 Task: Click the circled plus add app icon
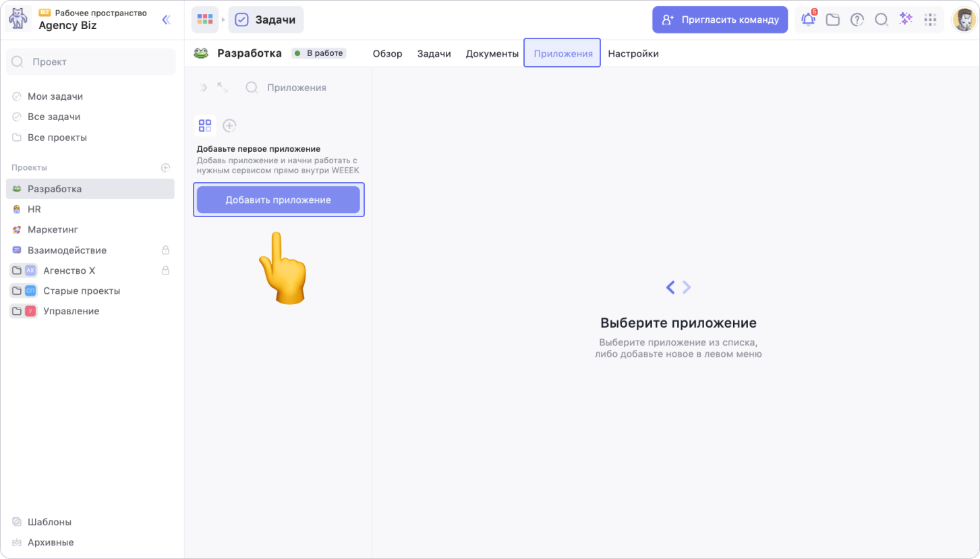(229, 125)
